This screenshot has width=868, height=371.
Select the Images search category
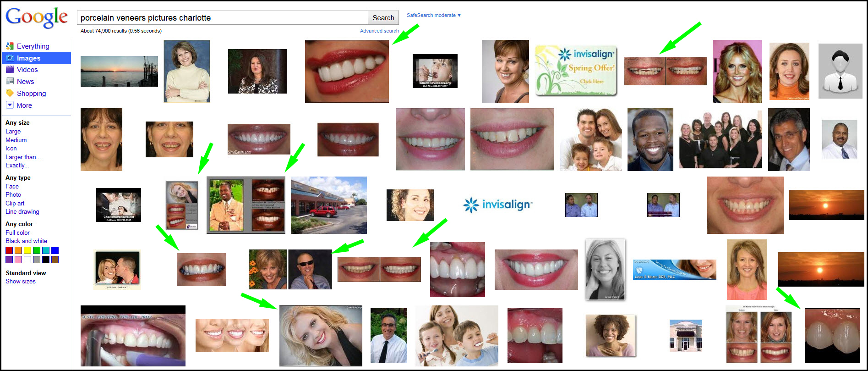point(28,58)
